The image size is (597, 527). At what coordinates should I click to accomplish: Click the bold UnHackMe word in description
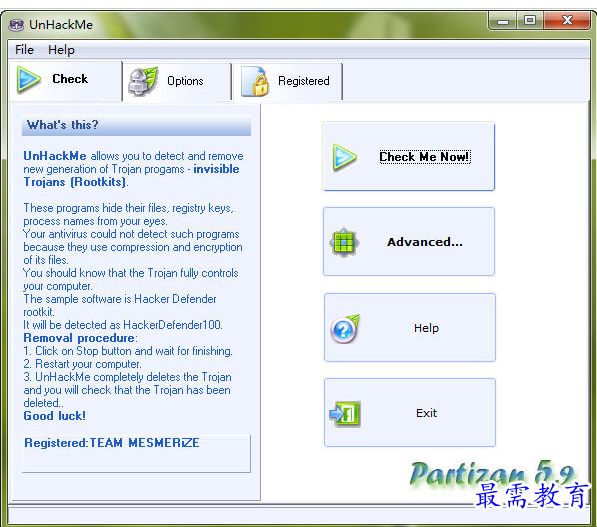click(55, 156)
